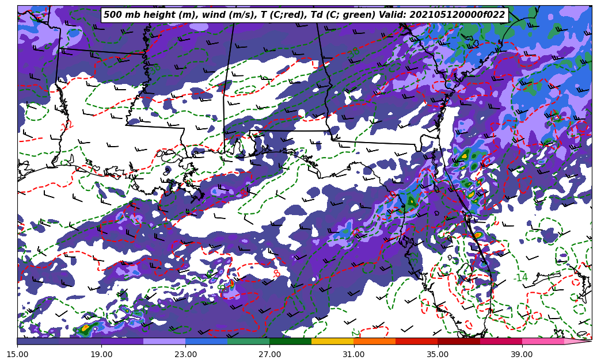Click the 27.00 colorbar tick label
Image resolution: width=597 pixels, height=364 pixels.
(269, 354)
